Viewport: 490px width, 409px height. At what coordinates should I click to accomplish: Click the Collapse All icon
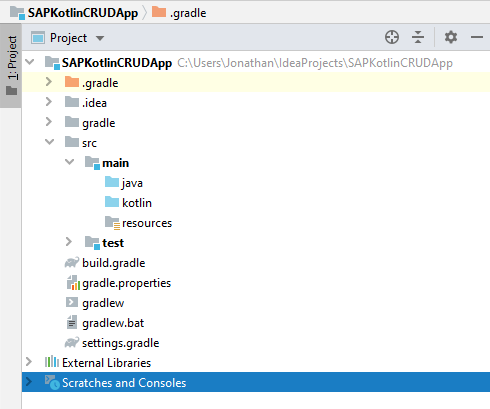418,37
